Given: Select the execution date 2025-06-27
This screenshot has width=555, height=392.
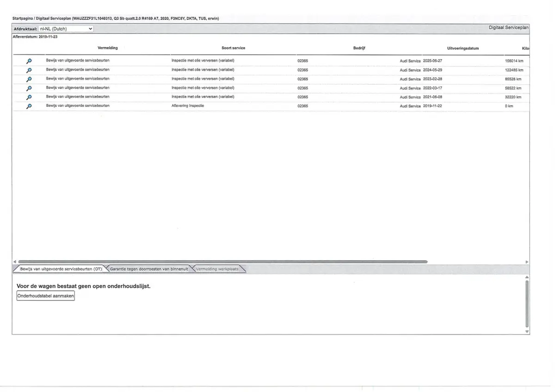Looking at the screenshot, I should pyautogui.click(x=432, y=61).
